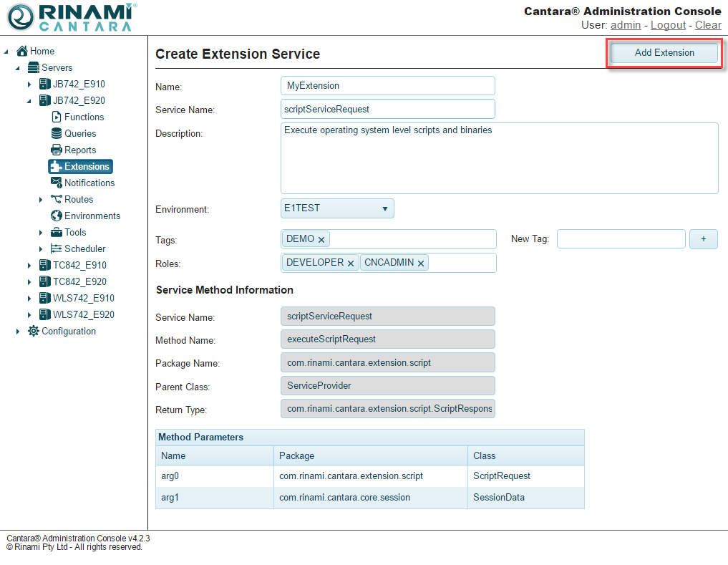Viewport: 728px width, 565px height.
Task: Expand the JB742_E910 server node
Action: 29,84
